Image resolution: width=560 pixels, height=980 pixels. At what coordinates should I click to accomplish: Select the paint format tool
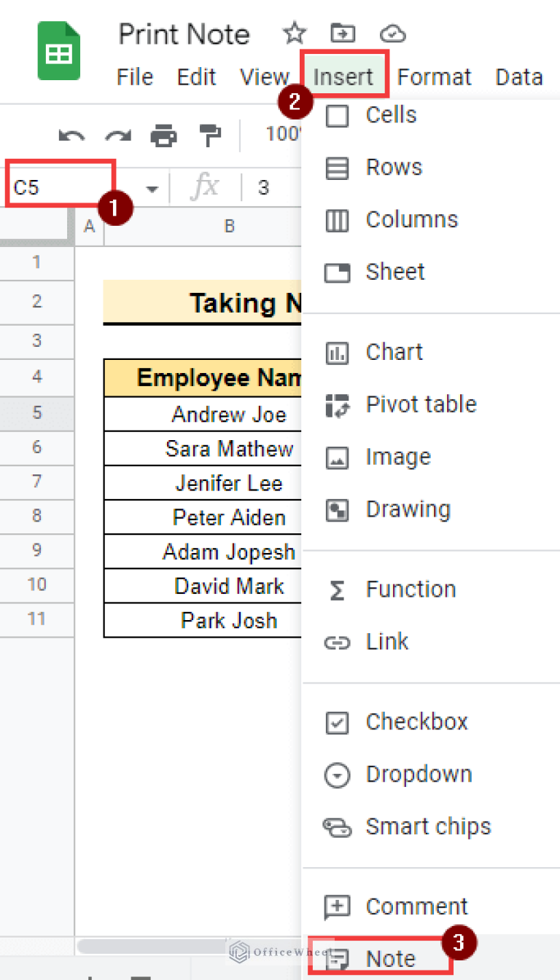pos(210,136)
